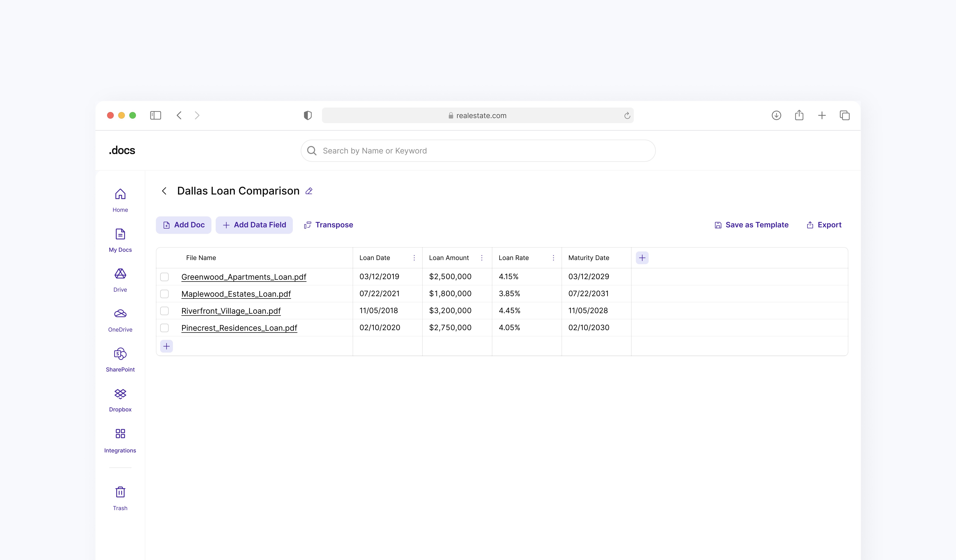The image size is (956, 560).
Task: Navigate to My Docs section
Action: point(120,240)
